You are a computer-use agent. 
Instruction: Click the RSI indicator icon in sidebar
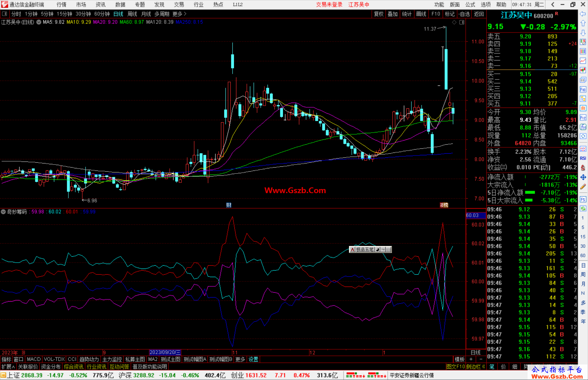tap(583, 158)
